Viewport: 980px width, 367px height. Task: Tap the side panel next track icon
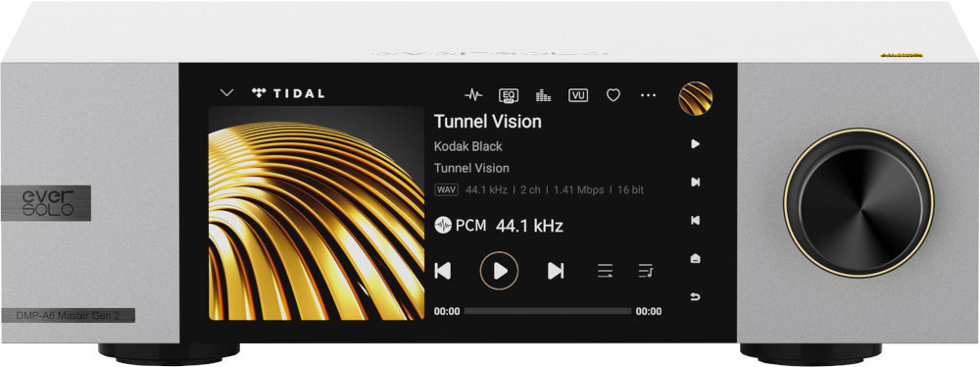click(695, 183)
